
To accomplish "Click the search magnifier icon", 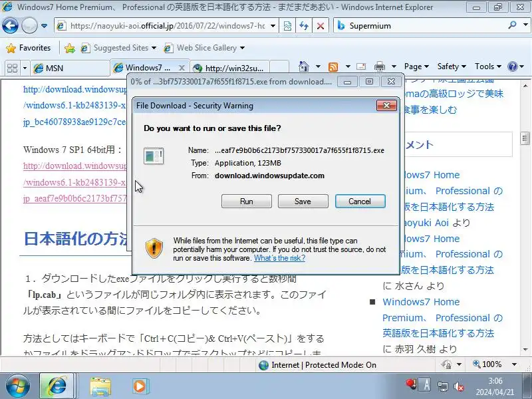I will [512, 25].
